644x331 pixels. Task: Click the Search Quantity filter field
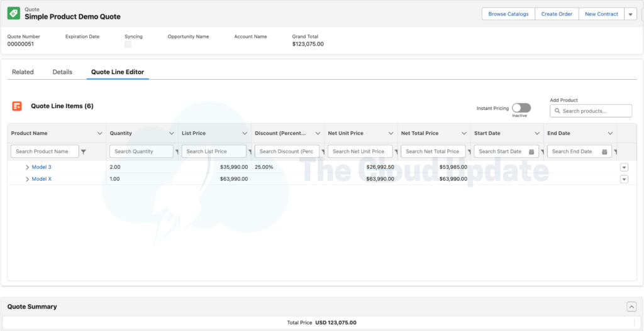[142, 151]
